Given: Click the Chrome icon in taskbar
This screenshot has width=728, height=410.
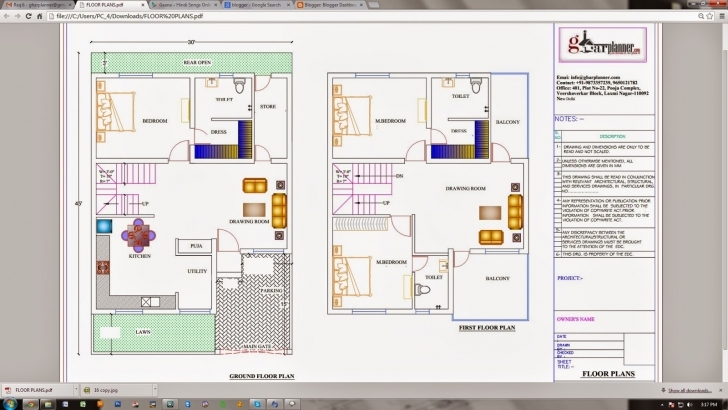Looking at the screenshot, I should point(31,404).
